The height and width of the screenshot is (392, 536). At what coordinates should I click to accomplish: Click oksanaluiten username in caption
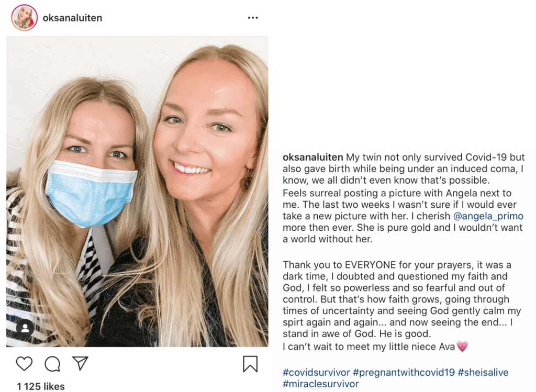313,157
